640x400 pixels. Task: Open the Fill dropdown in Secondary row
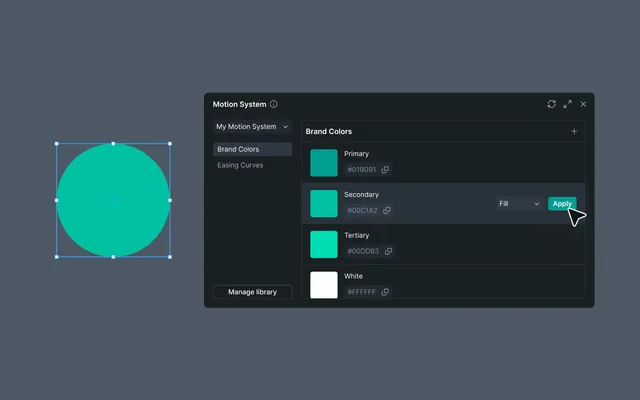tap(519, 204)
